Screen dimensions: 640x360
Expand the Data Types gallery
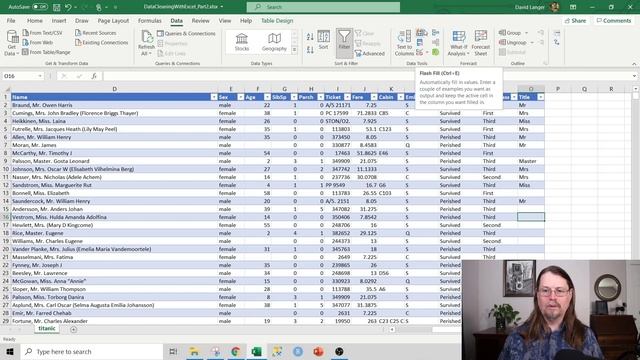click(x=294, y=50)
